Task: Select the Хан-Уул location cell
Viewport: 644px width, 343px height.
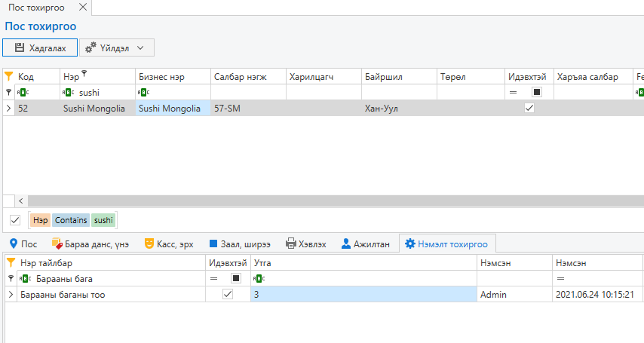Action: (399, 108)
